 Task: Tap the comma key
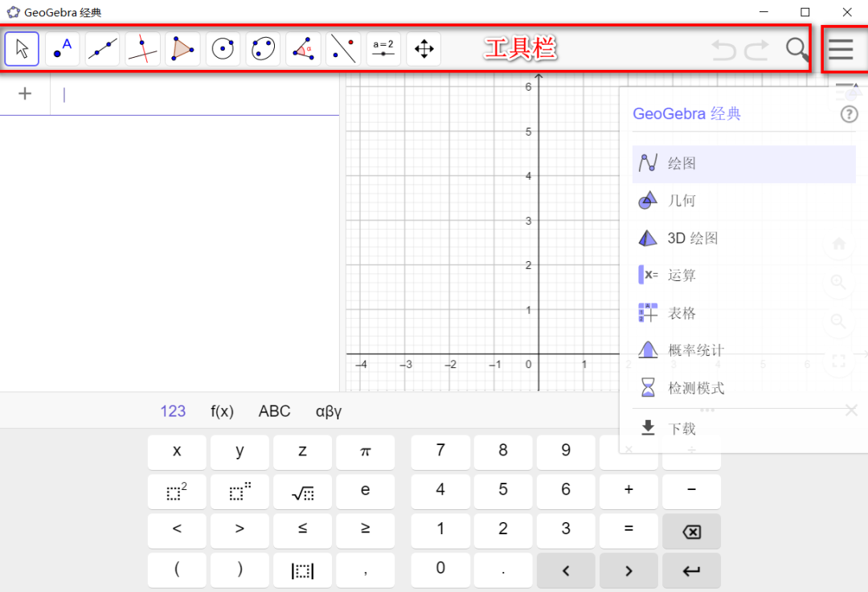pos(366,570)
